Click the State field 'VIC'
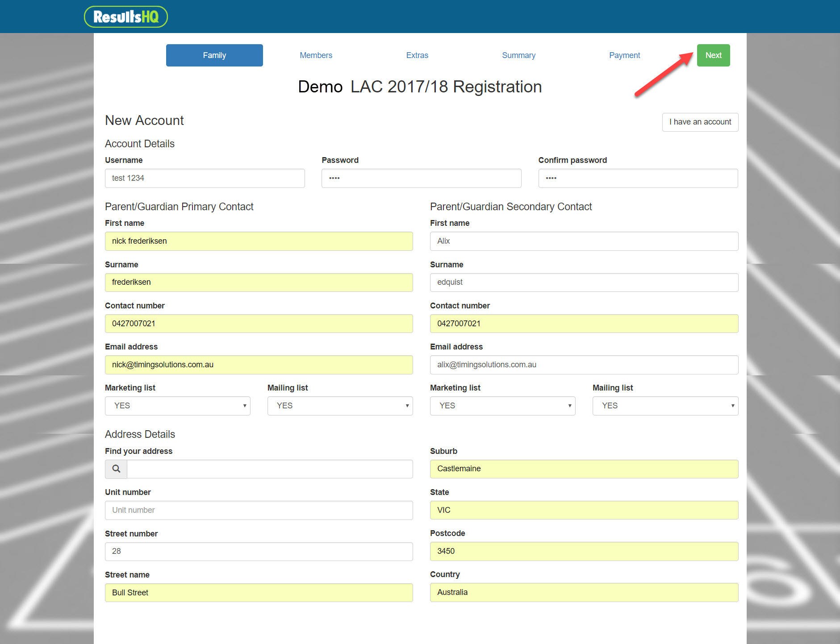This screenshot has width=840, height=644. (584, 510)
